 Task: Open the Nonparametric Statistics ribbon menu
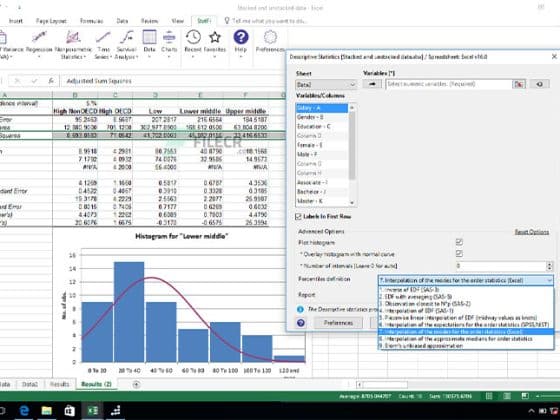coord(73,45)
